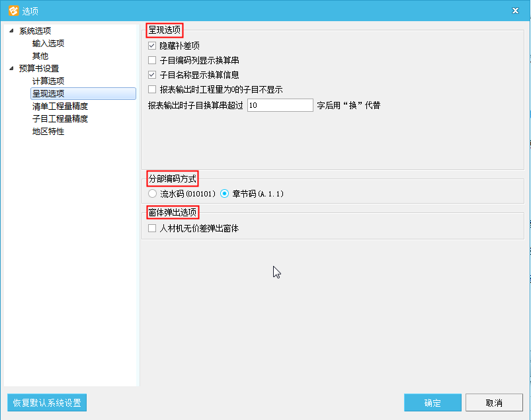Select 计算选项 in the sidebar
This screenshot has height=420, width=531.
(48, 81)
